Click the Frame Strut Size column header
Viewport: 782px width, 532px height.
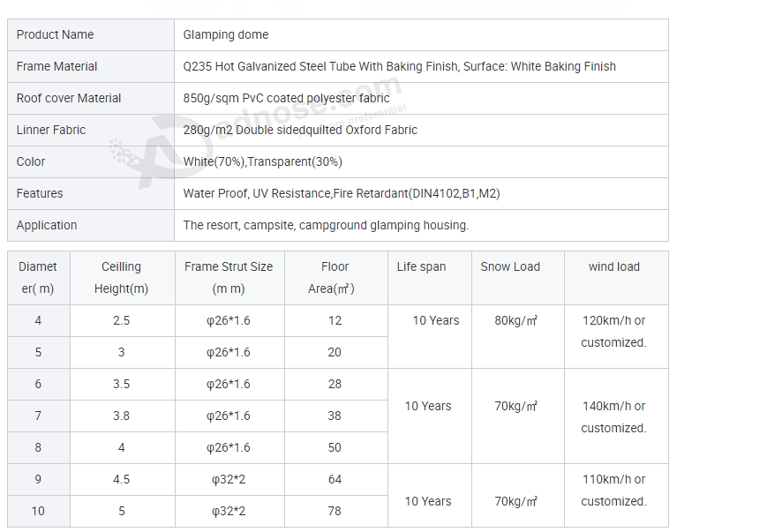click(229, 277)
